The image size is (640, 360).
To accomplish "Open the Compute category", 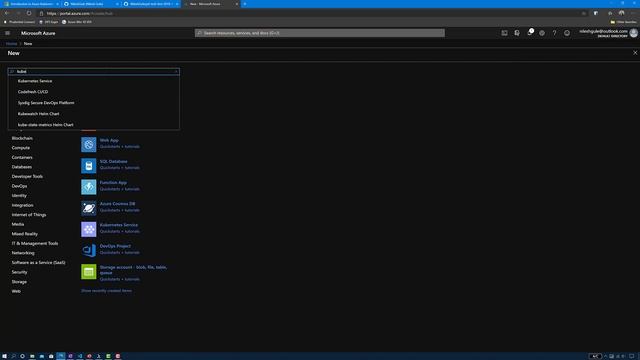I will 21,148.
